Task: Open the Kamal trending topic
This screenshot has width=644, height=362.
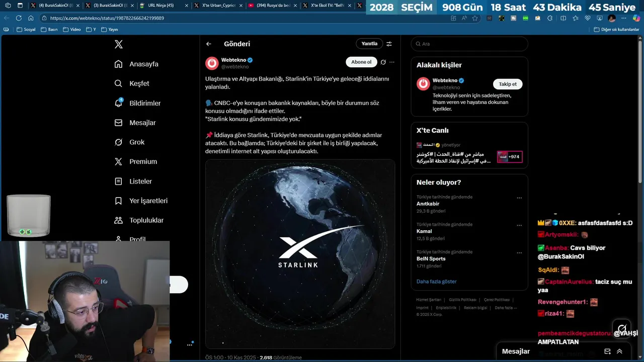Action: click(424, 231)
